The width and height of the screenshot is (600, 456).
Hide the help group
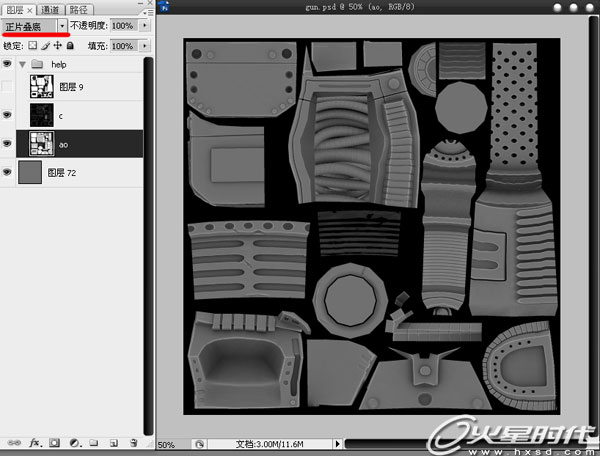click(x=8, y=63)
